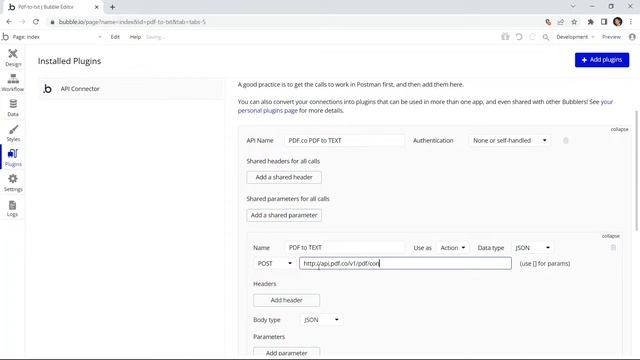Open the Page: index dropdown

(x=56, y=37)
